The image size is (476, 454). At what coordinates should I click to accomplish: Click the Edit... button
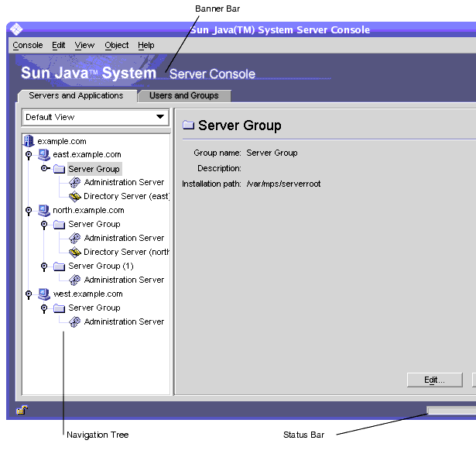click(x=435, y=380)
